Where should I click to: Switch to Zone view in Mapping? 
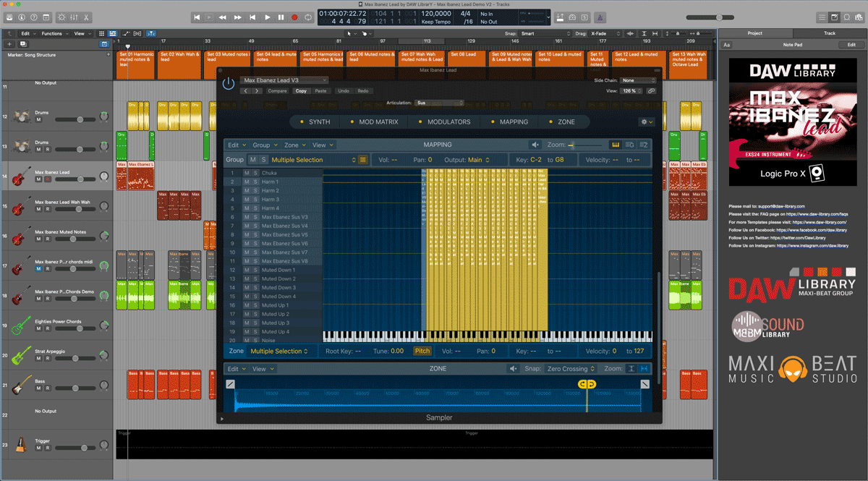click(643, 145)
